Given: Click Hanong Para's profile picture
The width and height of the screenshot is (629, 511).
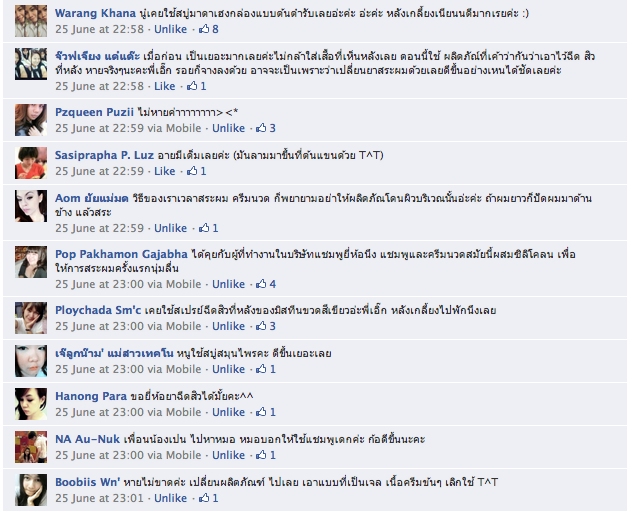Looking at the screenshot, I should point(31,404).
